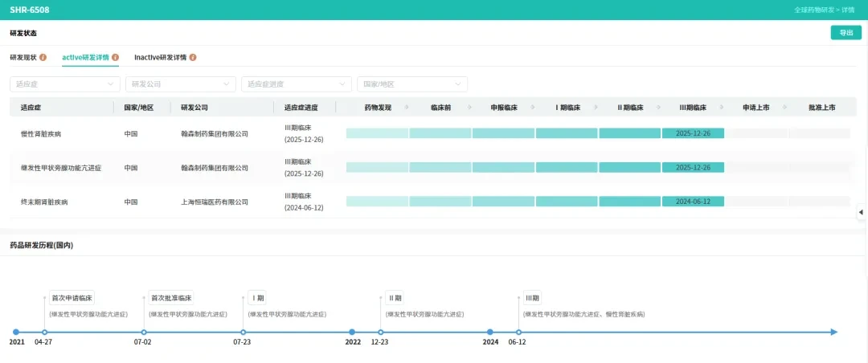Image resolution: width=868 pixels, height=363 pixels.
Task: Click info icon beside Inactive研发详情 tab
Action: (x=193, y=57)
